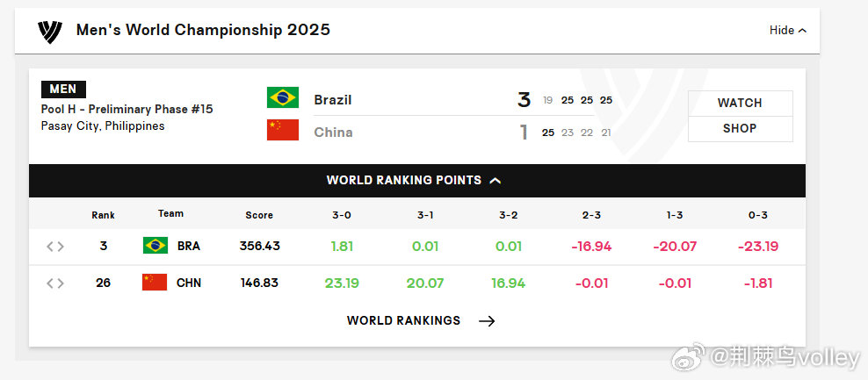The height and width of the screenshot is (380, 868).
Task: Open the SHOP button
Action: pyautogui.click(x=740, y=129)
